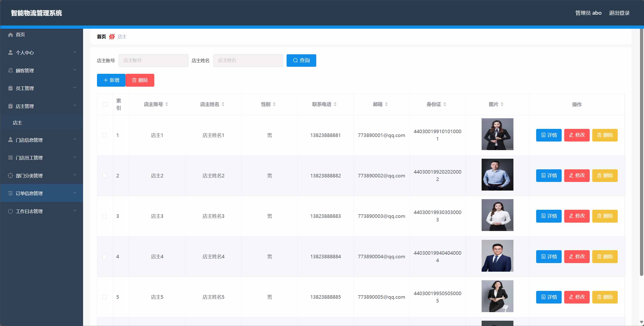Screen dimensions: 644x326
Task: Focus the 店主姓名 search input
Action: 248,60
